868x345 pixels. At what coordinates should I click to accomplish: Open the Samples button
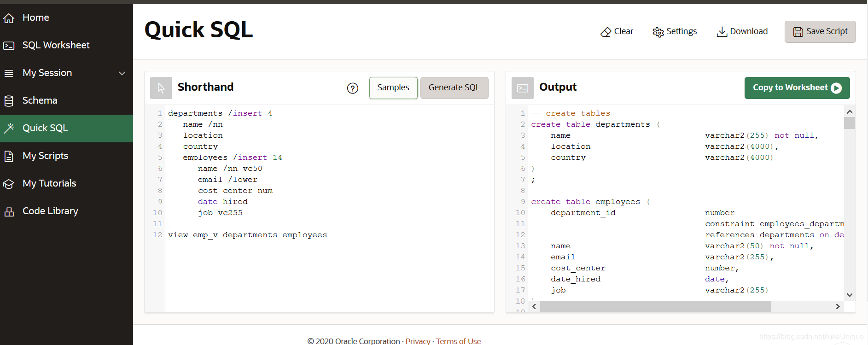tap(393, 88)
